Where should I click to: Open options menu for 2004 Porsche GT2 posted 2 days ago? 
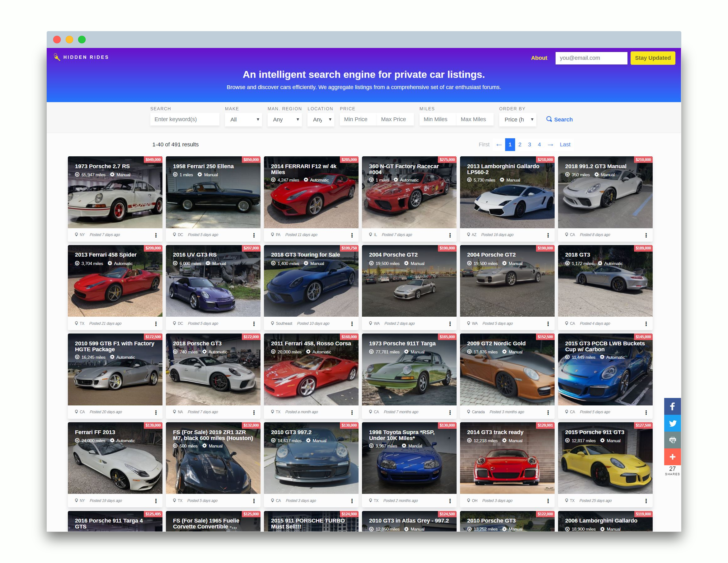pos(450,324)
